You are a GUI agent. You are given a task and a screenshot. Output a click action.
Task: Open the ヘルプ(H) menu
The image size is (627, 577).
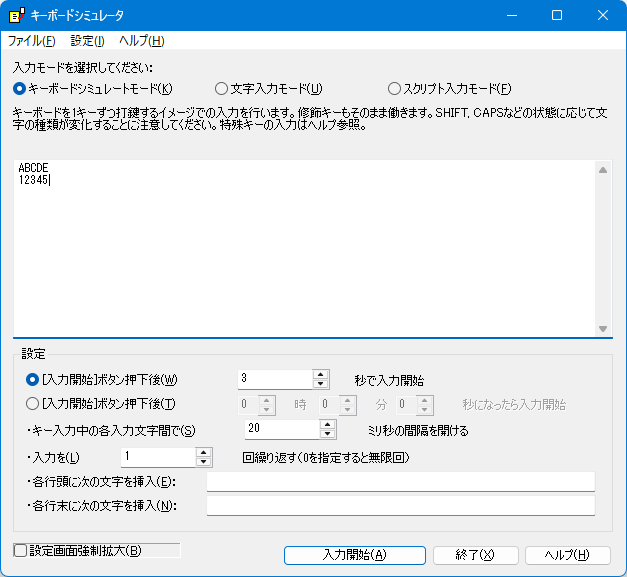pyautogui.click(x=141, y=41)
